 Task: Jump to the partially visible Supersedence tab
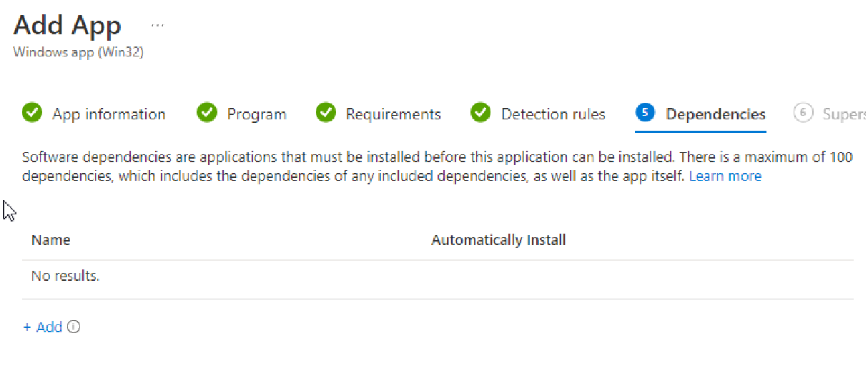tap(844, 114)
